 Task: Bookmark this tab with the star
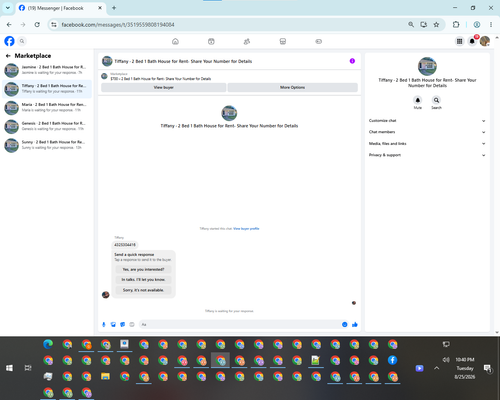pyautogui.click(x=436, y=24)
